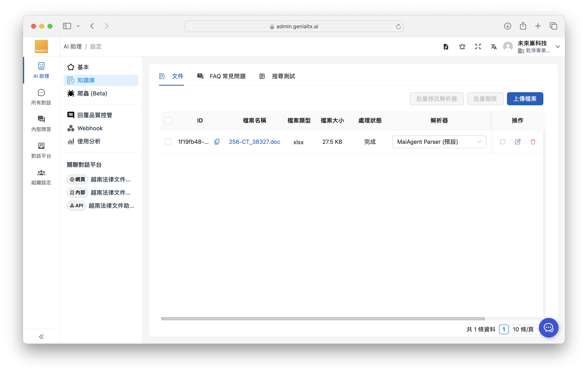Open the MaiAgent Parser dropdown
The width and height of the screenshot is (588, 374).
tap(439, 142)
